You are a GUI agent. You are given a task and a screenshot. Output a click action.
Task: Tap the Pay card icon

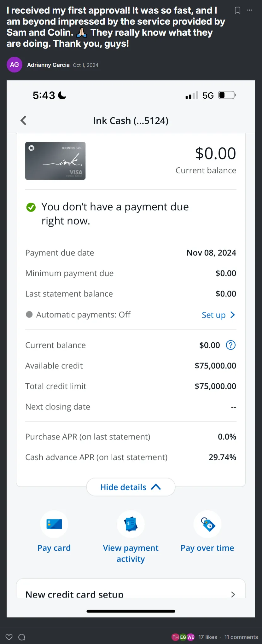(x=54, y=524)
